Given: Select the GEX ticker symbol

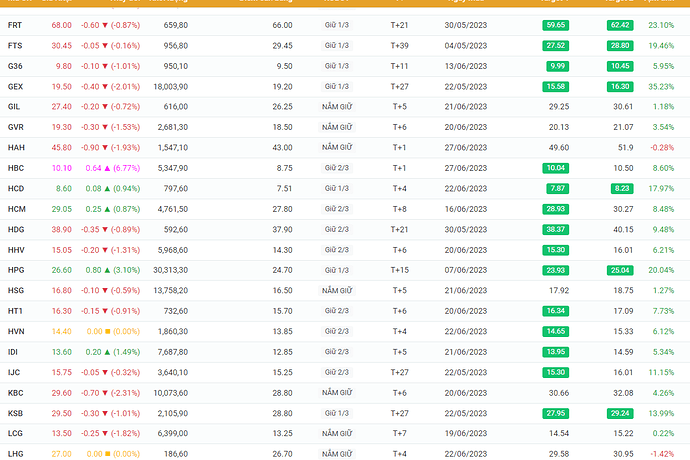Looking at the screenshot, I should (x=15, y=87).
